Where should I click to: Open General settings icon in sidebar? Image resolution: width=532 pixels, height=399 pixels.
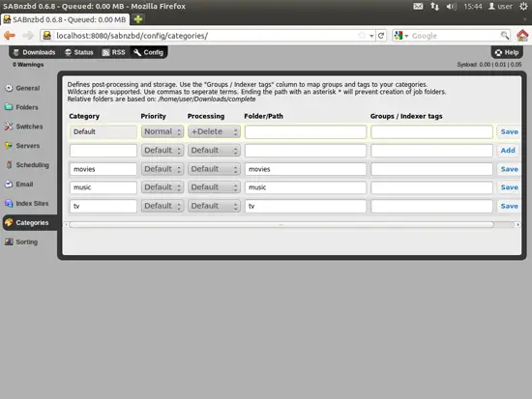(x=9, y=88)
